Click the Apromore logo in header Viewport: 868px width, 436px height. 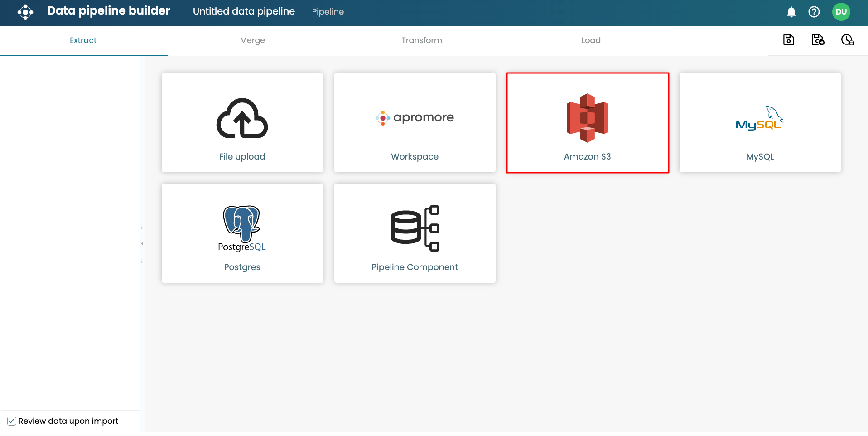[x=25, y=12]
